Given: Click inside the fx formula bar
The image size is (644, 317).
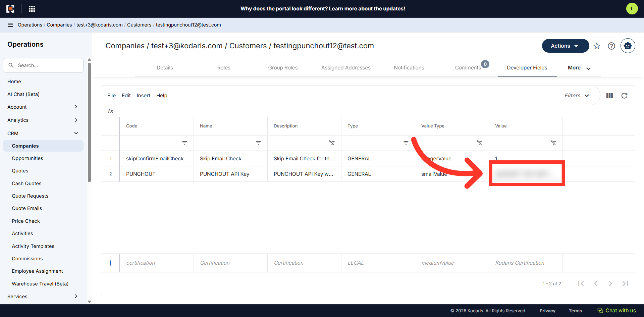Looking at the screenshot, I should pyautogui.click(x=377, y=111).
